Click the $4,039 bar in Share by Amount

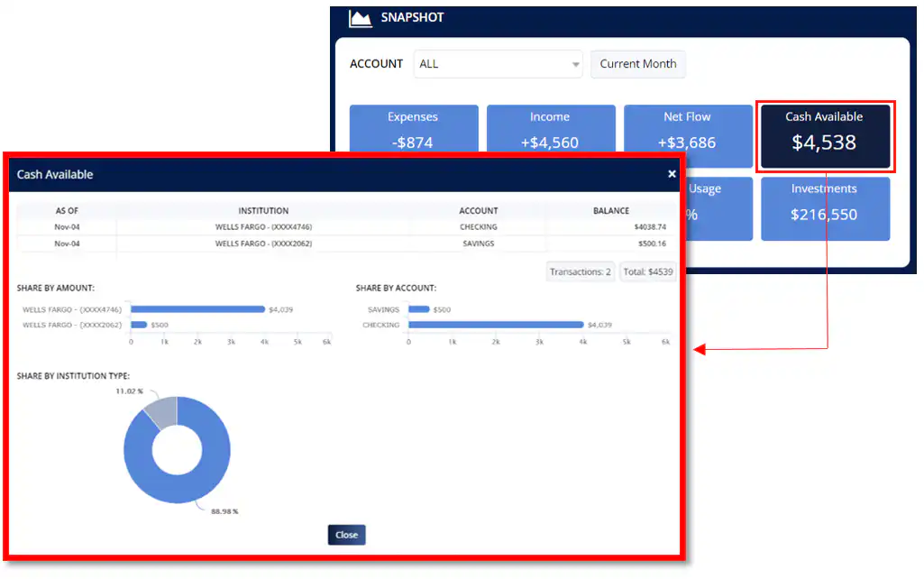[198, 309]
